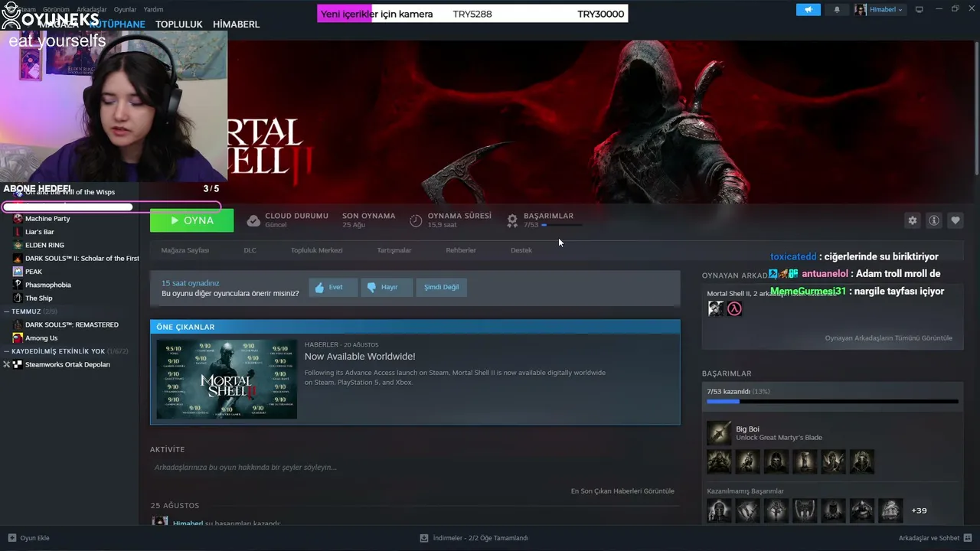Open the Mağaza Sayfası tab
This screenshot has height=551, width=980.
[x=185, y=250]
